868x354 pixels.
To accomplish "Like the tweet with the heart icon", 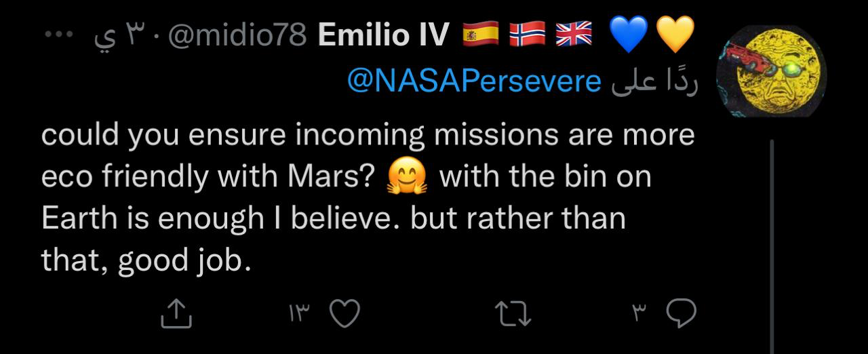I will [x=344, y=313].
